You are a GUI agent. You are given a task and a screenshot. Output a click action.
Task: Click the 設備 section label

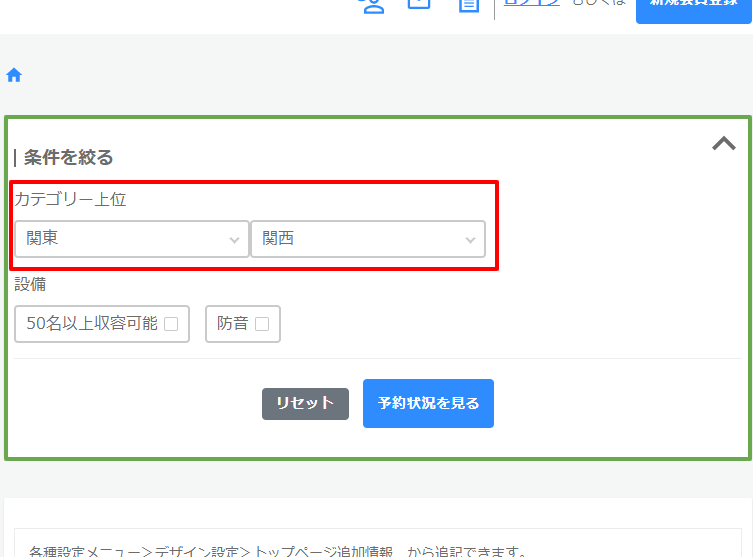tap(30, 284)
